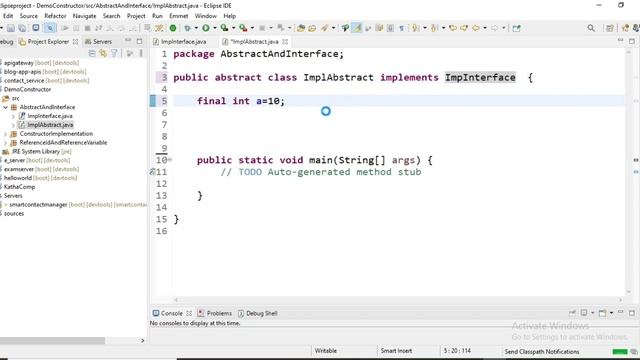Image resolution: width=640 pixels, height=360 pixels.
Task: Open the Debug launch dropdown arrow
Action: 196,28
